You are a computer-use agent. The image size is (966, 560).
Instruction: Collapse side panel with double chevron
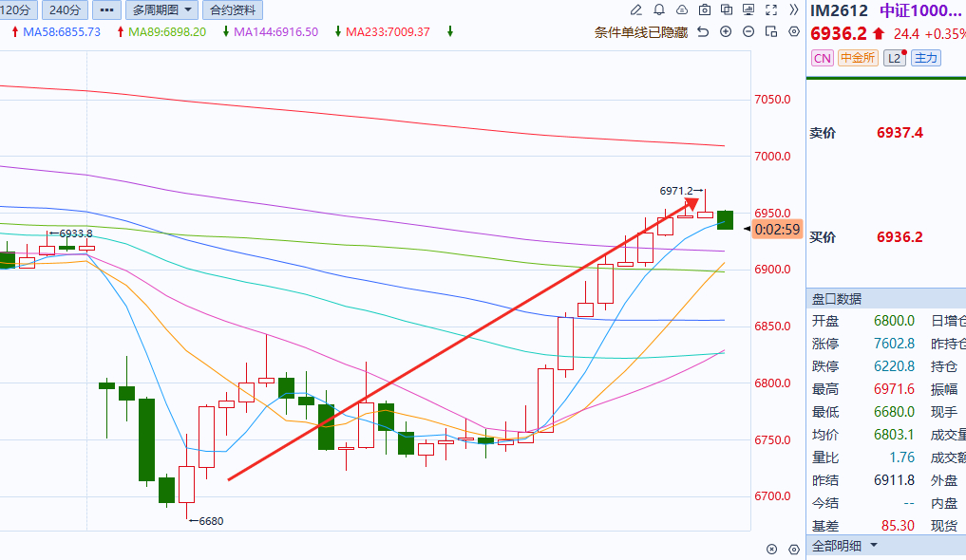click(x=794, y=9)
